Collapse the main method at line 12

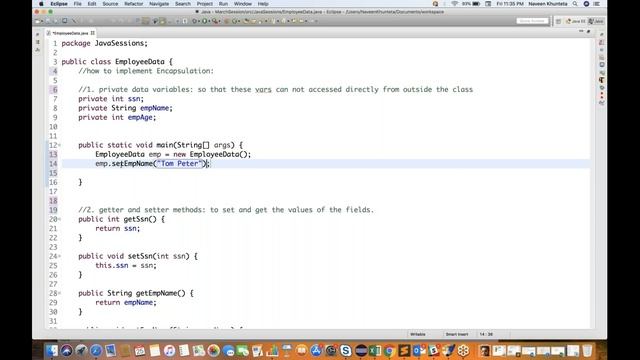(60, 145)
